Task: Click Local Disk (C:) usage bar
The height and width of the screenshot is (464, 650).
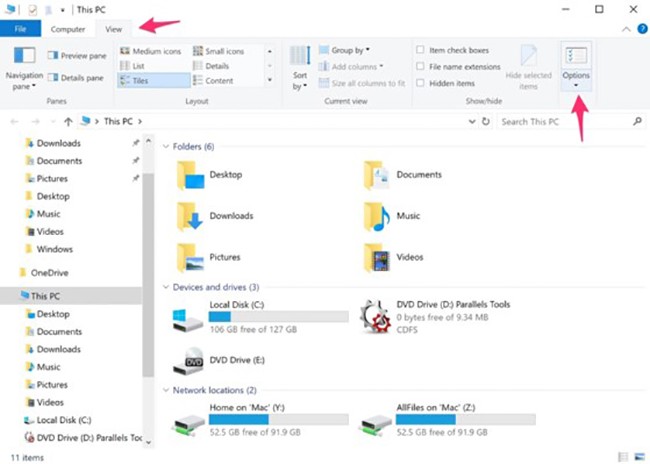Action: point(278,317)
